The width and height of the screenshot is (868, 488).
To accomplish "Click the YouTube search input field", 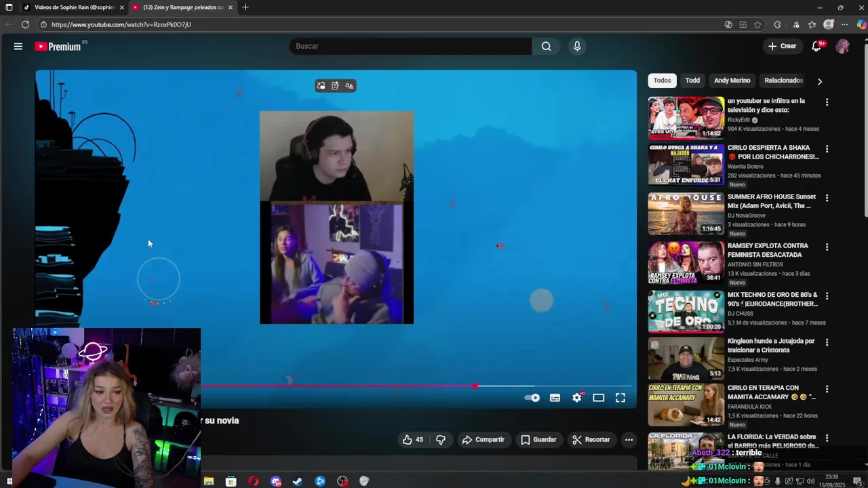I will (x=410, y=46).
